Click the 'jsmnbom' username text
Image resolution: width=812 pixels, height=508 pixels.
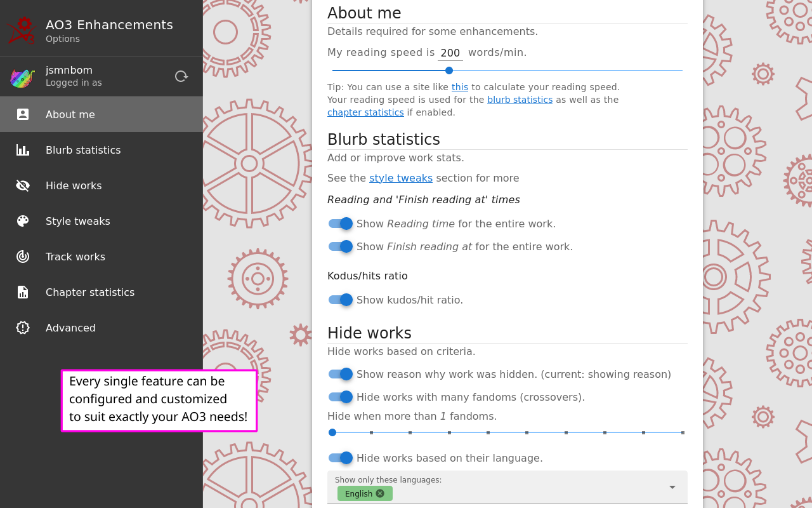click(x=69, y=70)
